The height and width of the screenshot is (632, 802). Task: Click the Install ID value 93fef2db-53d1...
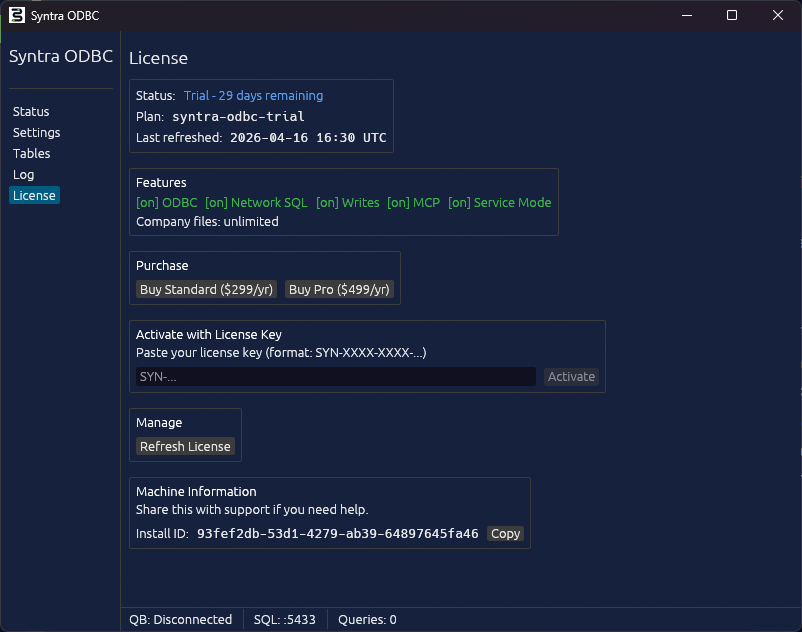[338, 534]
